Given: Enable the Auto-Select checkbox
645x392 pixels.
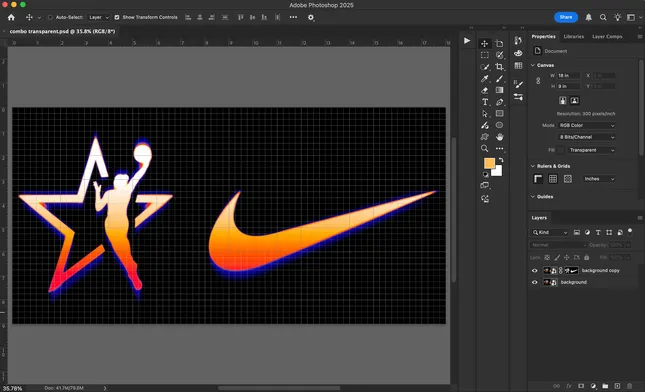Looking at the screenshot, I should pyautogui.click(x=50, y=17).
